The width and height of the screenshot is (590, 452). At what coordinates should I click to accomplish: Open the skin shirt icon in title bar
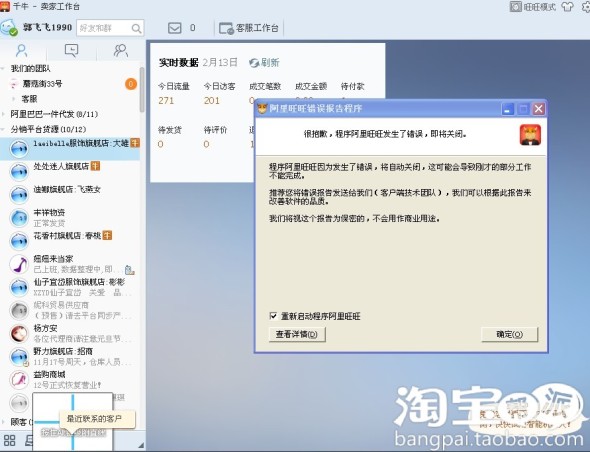(x=567, y=7)
